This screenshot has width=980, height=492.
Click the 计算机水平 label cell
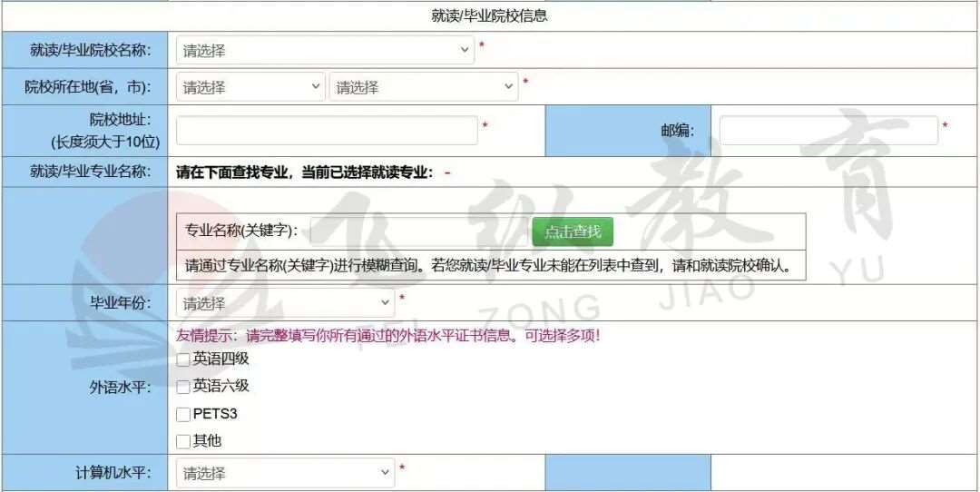click(x=113, y=473)
